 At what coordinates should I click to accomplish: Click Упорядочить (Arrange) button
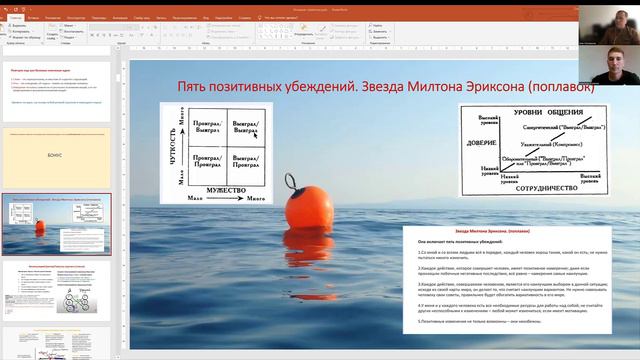point(304,31)
